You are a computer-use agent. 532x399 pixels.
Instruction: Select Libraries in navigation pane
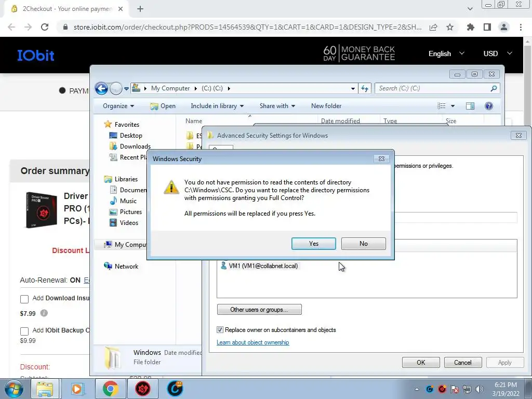click(x=121, y=179)
